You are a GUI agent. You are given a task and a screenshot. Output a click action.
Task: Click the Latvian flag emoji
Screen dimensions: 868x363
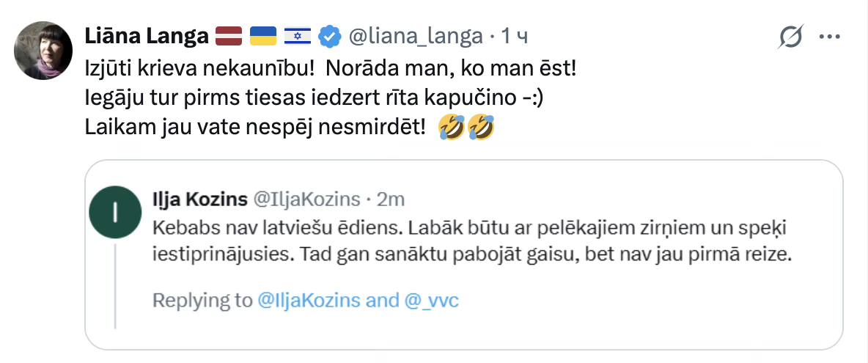coord(229,35)
